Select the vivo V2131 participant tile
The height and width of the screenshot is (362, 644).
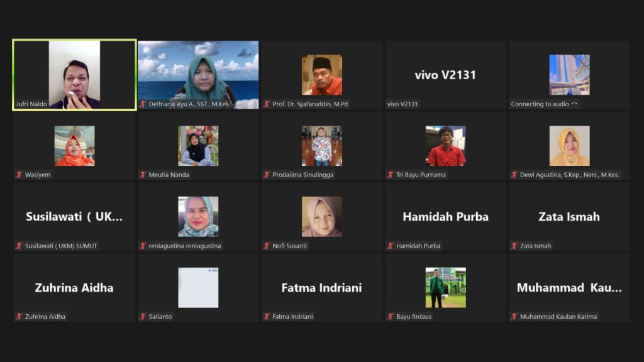pyautogui.click(x=445, y=75)
